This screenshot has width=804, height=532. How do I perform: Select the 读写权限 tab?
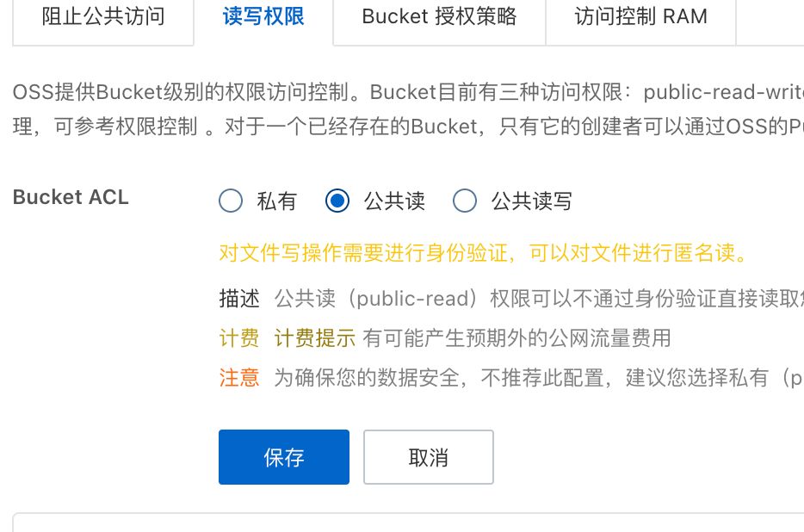coord(263,16)
